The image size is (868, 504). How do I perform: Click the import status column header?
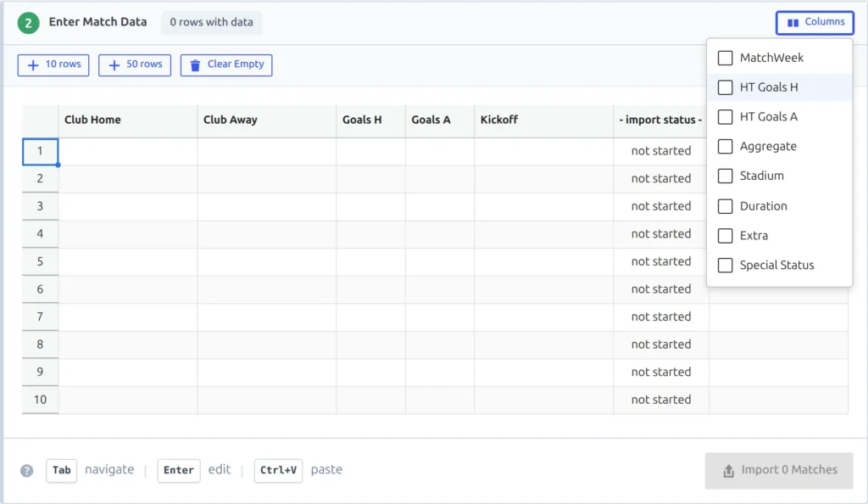pyautogui.click(x=660, y=120)
